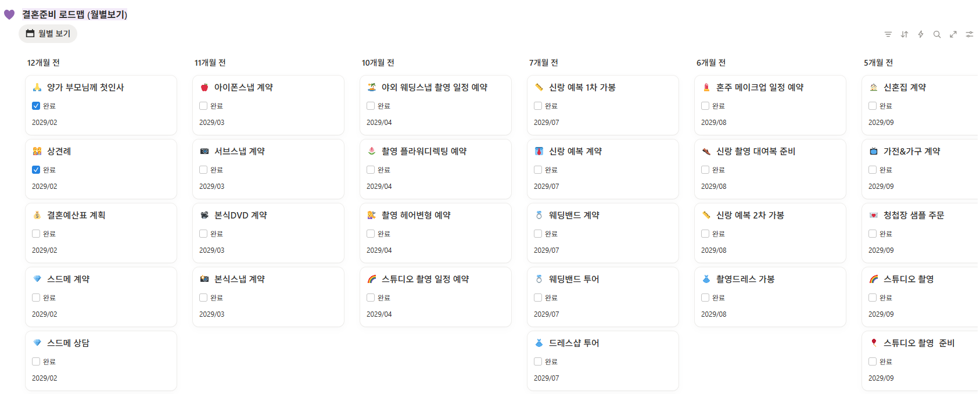Open the sort icon in the toolbar
This screenshot has height=394, width=980.
click(904, 34)
